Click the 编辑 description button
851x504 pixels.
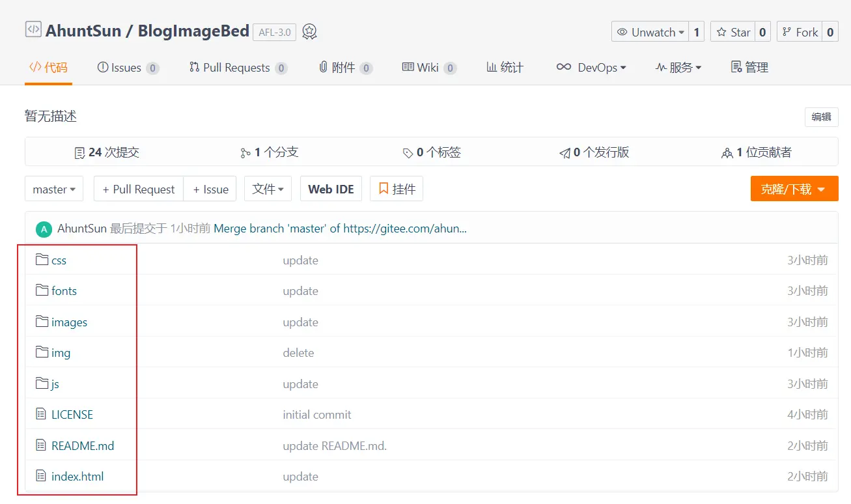click(822, 117)
